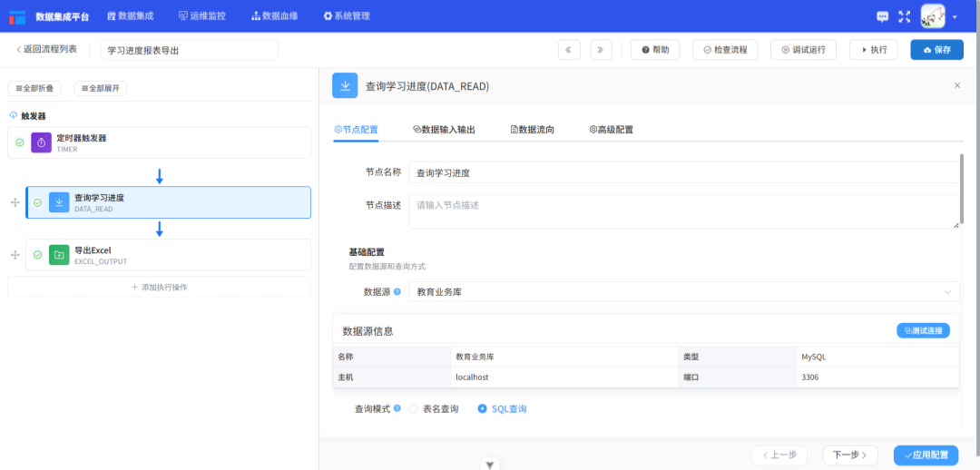Click the double left chevron button
This screenshot has height=470, width=980.
coord(569,50)
